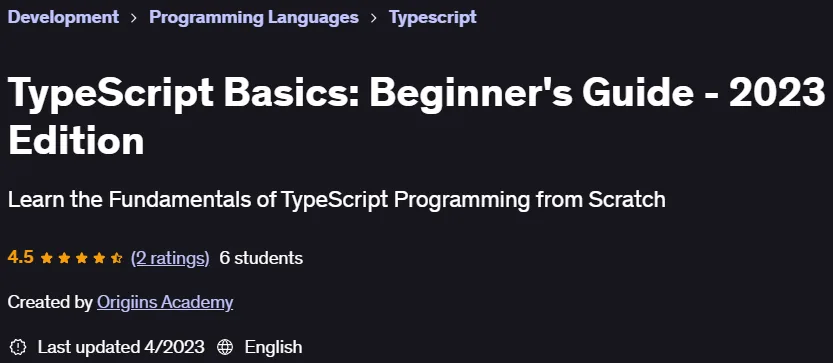Click the Last updated 4/2023 text

point(121,347)
